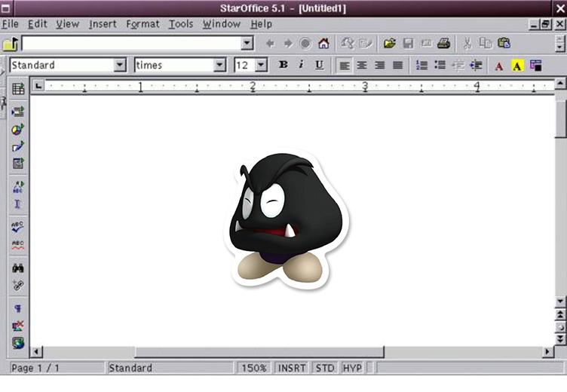Viewport: 567px width, 392px height.
Task: Click the Save diskette icon
Action: pyautogui.click(x=408, y=44)
